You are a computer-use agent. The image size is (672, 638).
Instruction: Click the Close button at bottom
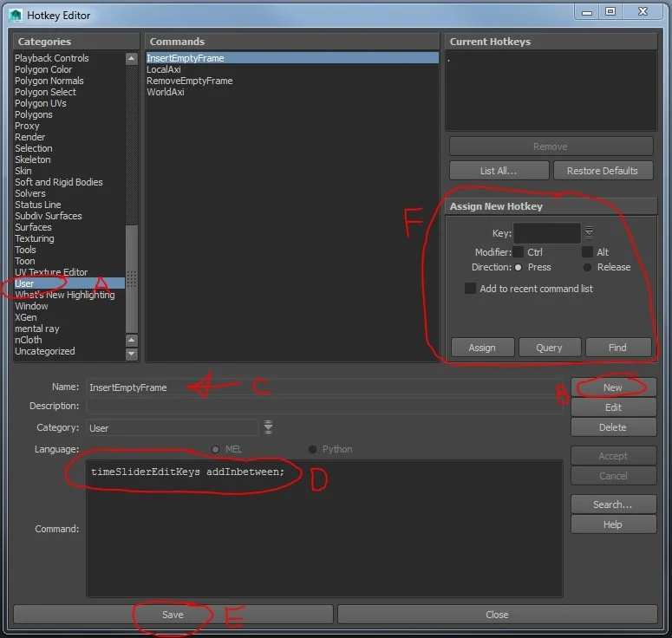[497, 615]
